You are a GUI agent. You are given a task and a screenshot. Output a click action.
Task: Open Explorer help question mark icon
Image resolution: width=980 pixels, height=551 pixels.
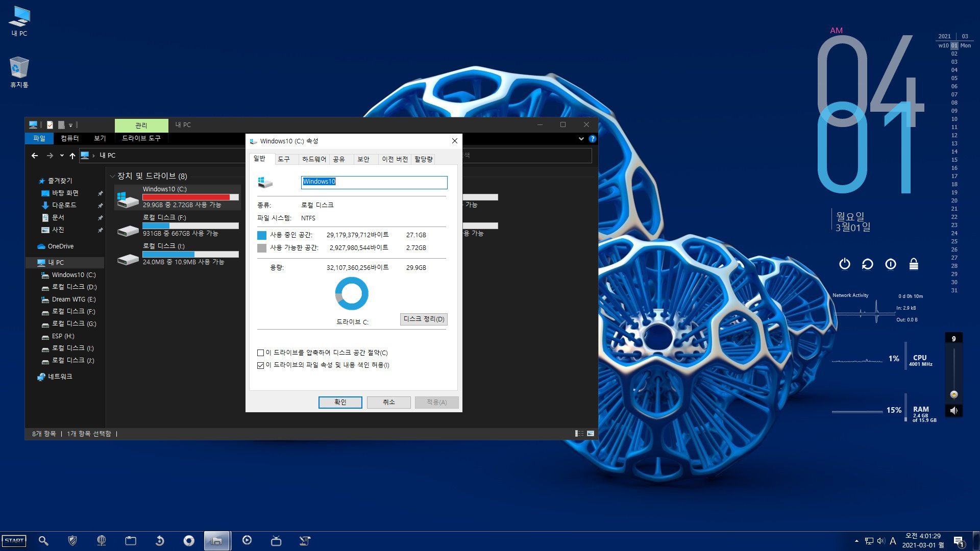[592, 139]
